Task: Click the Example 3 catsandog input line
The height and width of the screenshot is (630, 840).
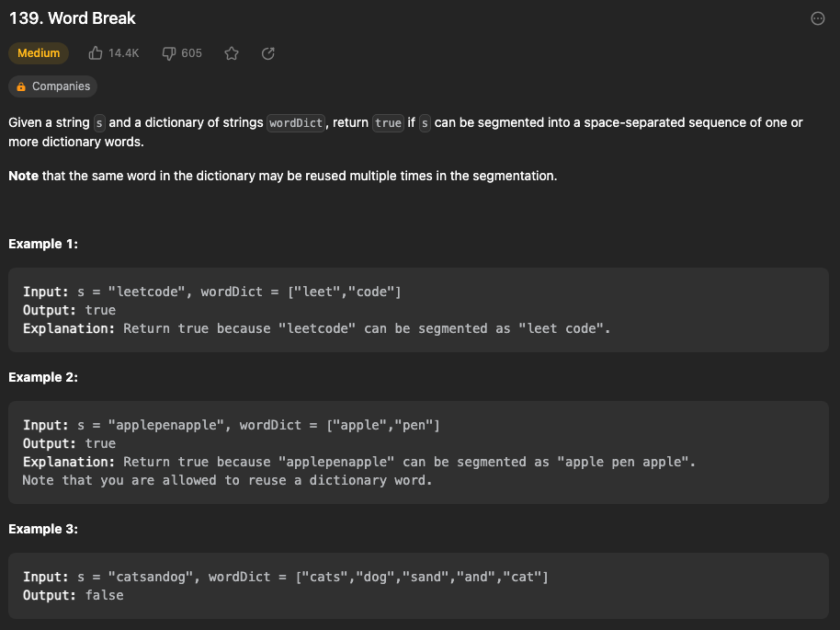Action: tap(286, 577)
